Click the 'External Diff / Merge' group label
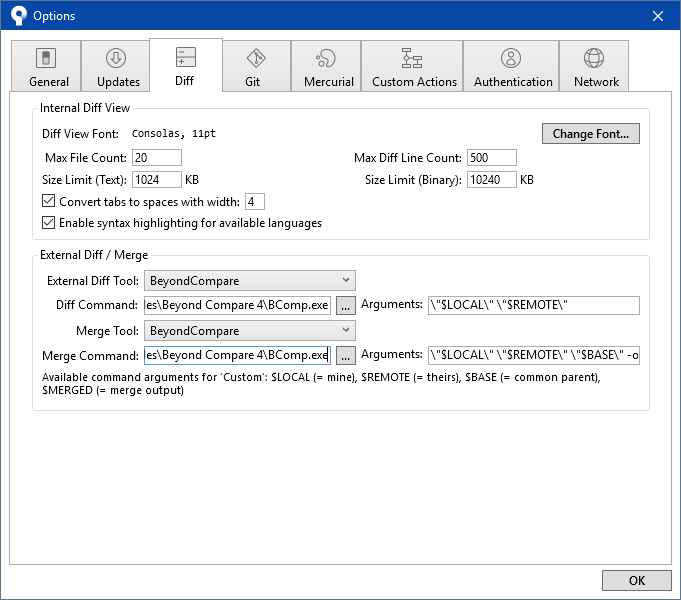The image size is (681, 600). pyautogui.click(x=94, y=255)
